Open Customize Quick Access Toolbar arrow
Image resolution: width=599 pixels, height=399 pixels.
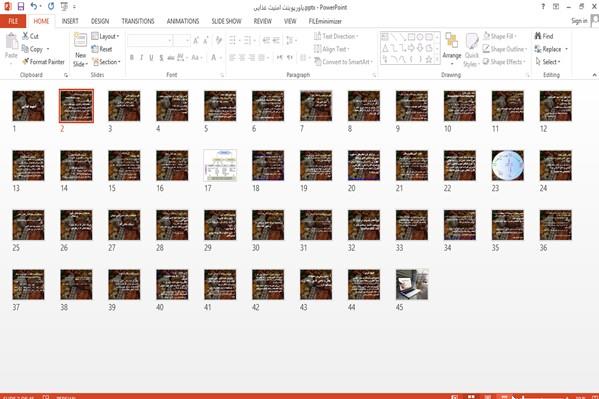74,6
